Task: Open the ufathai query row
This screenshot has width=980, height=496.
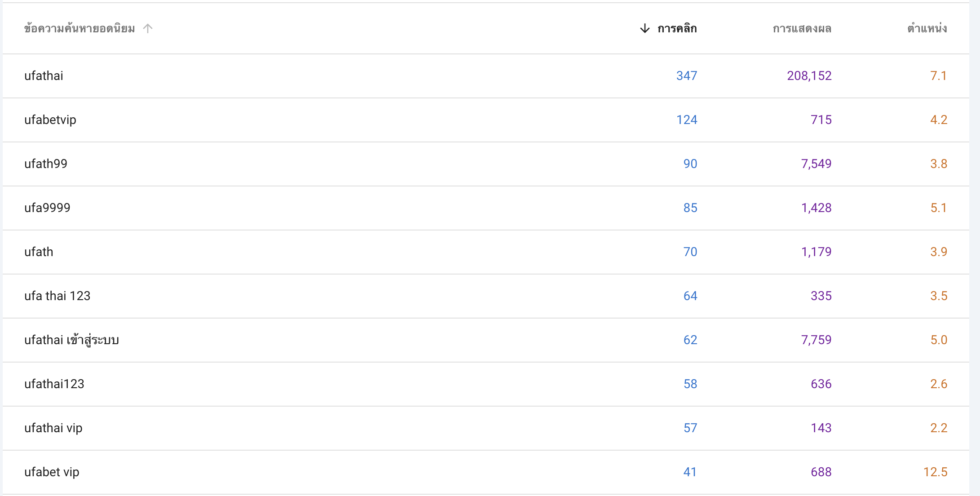Action: point(486,76)
